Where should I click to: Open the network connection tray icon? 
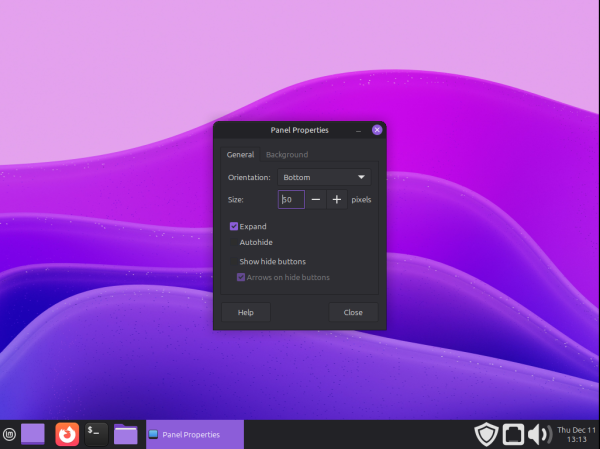513,434
